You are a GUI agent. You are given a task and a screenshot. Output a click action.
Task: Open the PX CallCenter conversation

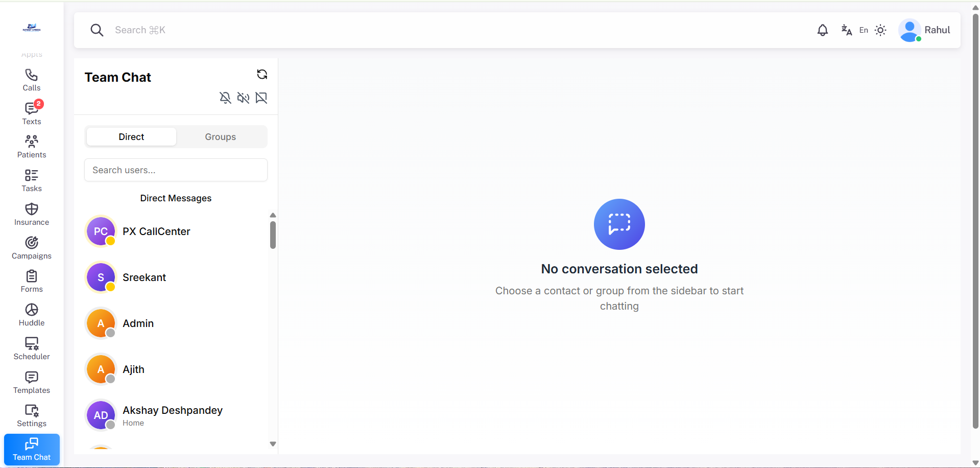pos(156,231)
